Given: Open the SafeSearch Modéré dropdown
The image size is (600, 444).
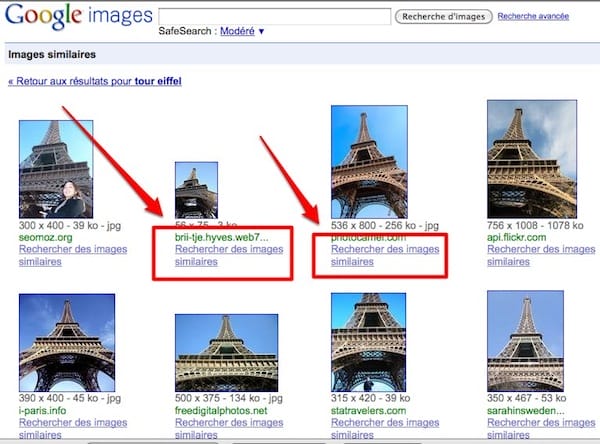Looking at the screenshot, I should tap(242, 31).
